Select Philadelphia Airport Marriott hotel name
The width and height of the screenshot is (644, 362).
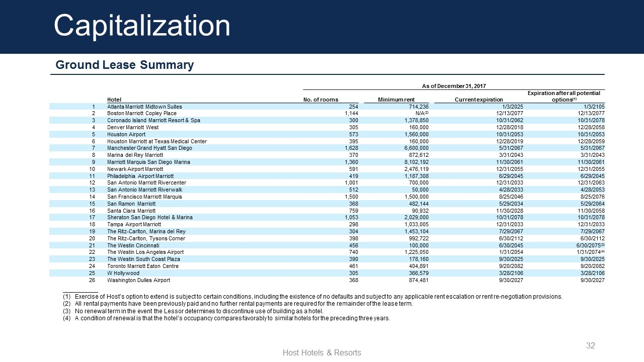[x=140, y=176]
